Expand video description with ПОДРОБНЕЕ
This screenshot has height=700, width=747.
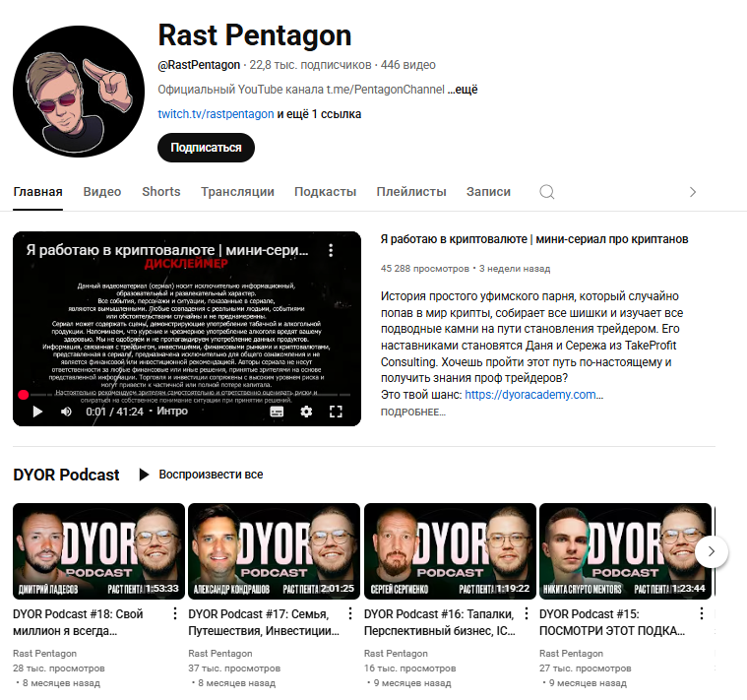413,413
